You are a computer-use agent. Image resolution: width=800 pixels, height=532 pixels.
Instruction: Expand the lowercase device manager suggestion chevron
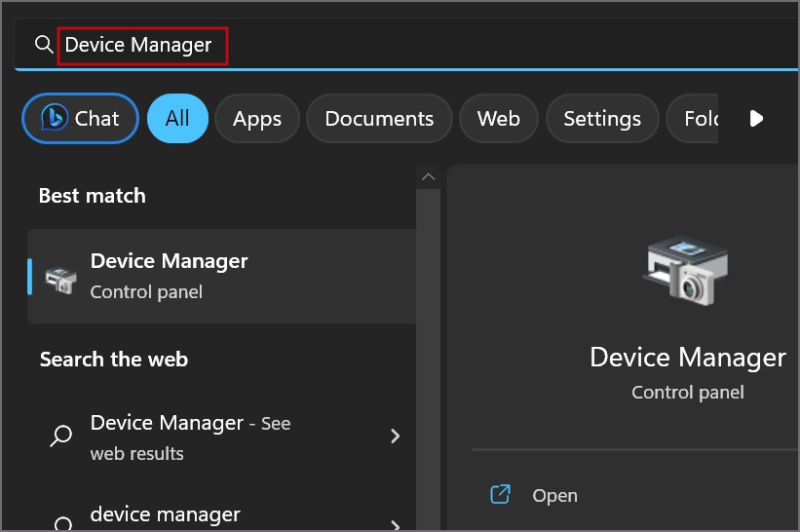tap(395, 525)
